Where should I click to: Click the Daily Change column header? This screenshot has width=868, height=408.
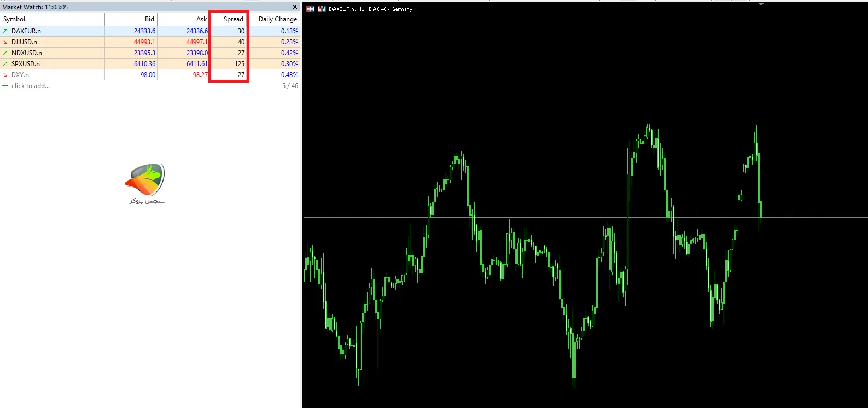(277, 19)
